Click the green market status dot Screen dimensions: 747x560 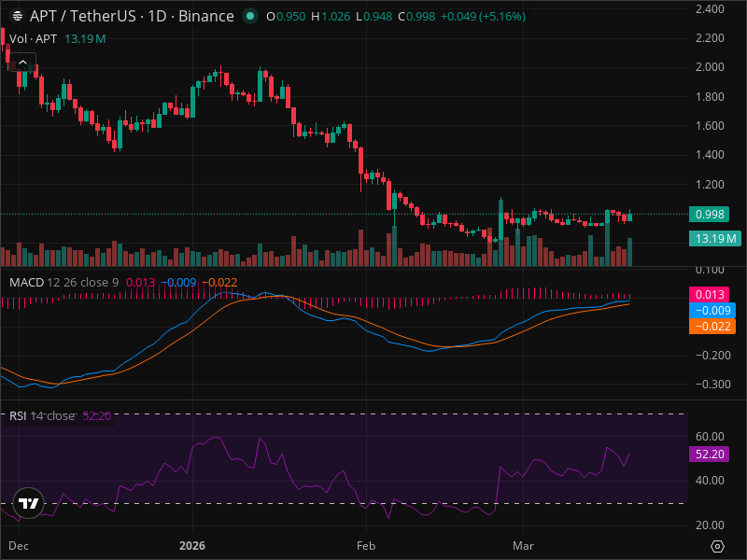(x=250, y=16)
